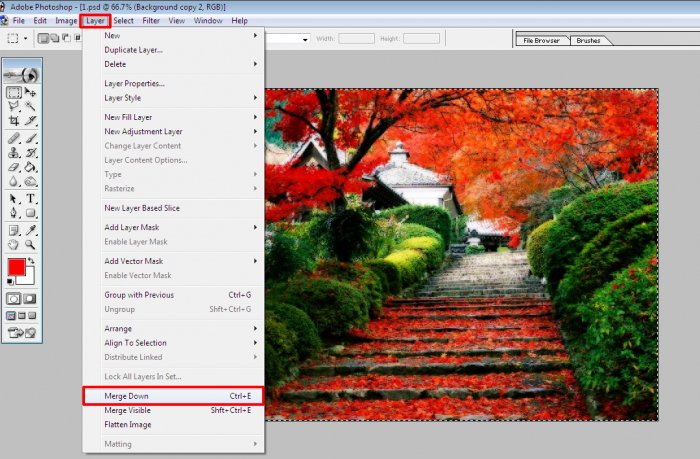700x459 pixels.
Task: Select the Paint Bucket tool
Action: point(30,167)
